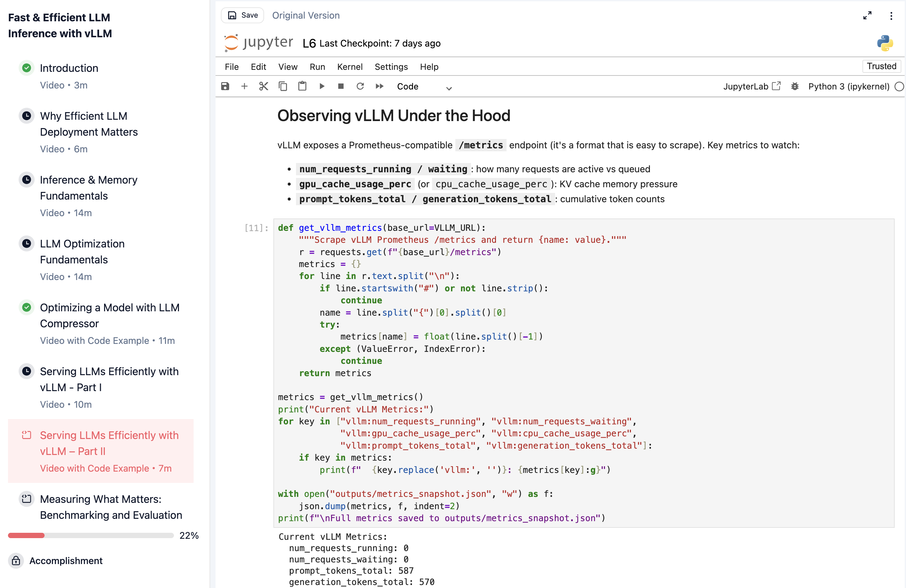The height and width of the screenshot is (588, 906).
Task: Restart the kernel icon
Action: (x=360, y=86)
